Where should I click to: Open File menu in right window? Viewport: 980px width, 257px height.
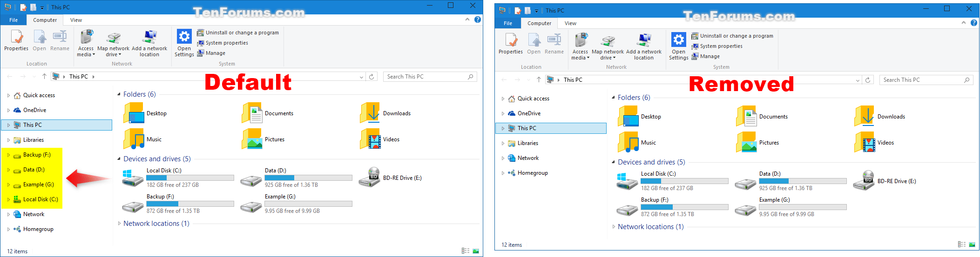point(508,23)
